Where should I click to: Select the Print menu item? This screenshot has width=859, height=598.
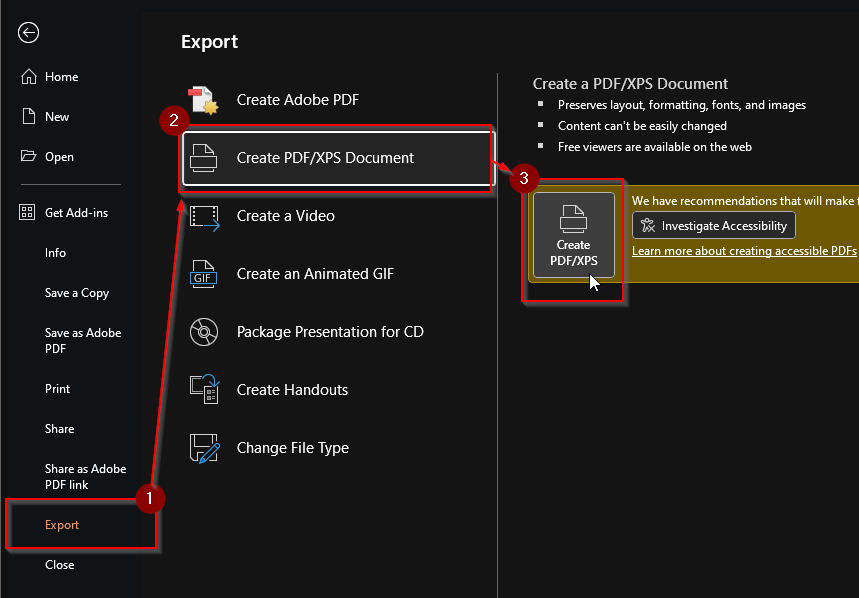coord(56,388)
